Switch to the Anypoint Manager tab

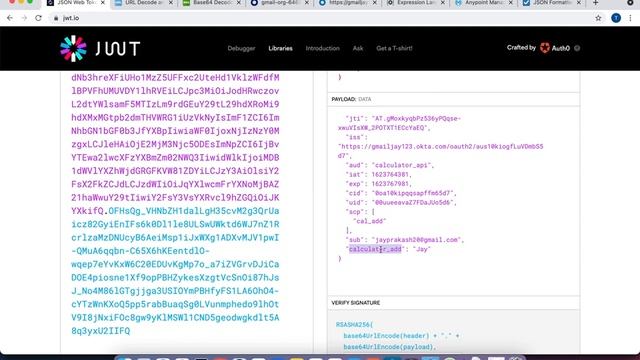[x=483, y=3]
